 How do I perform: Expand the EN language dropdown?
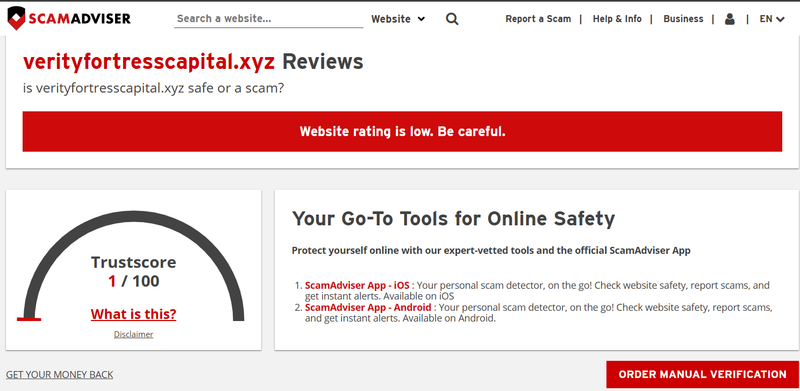click(772, 19)
